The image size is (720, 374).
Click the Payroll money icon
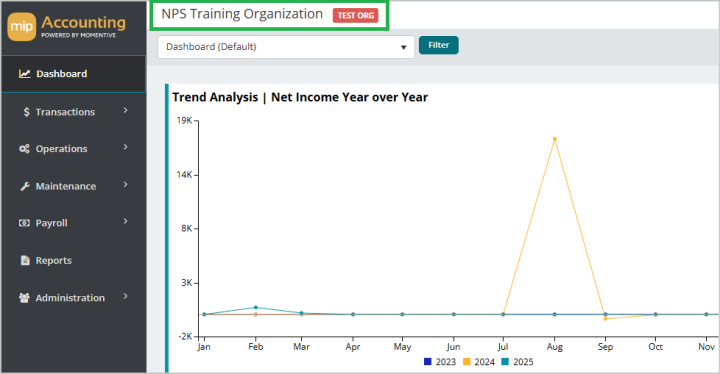(24, 223)
